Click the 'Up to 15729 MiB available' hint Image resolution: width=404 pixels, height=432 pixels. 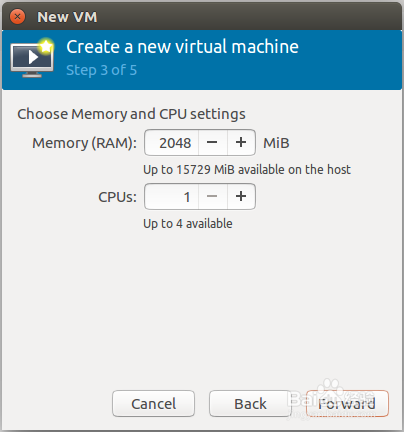coord(247,170)
